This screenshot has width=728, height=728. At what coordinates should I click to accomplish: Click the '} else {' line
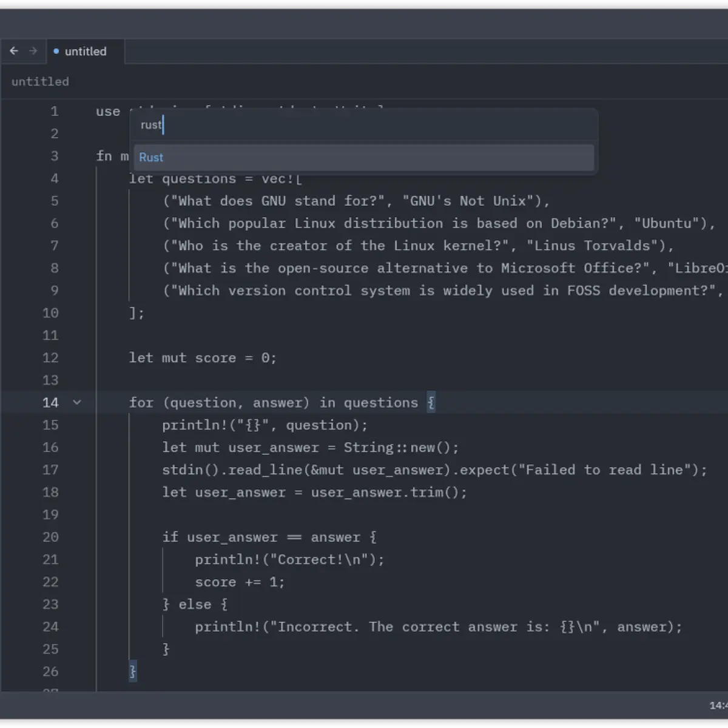pos(195,604)
